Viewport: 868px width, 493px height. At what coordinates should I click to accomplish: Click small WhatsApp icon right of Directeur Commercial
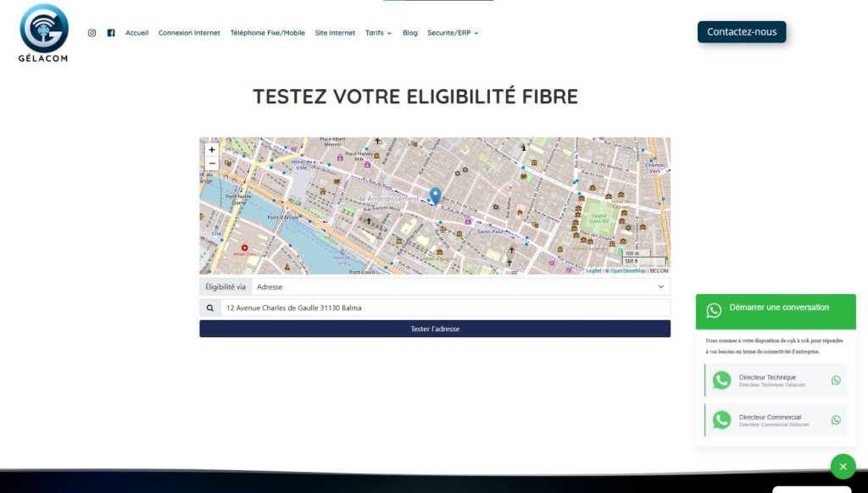(836, 420)
